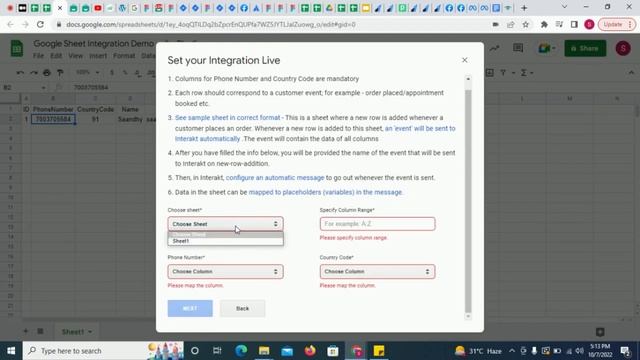
Task: Collapse the toolbar with chevron arrow
Action: pos(631,73)
